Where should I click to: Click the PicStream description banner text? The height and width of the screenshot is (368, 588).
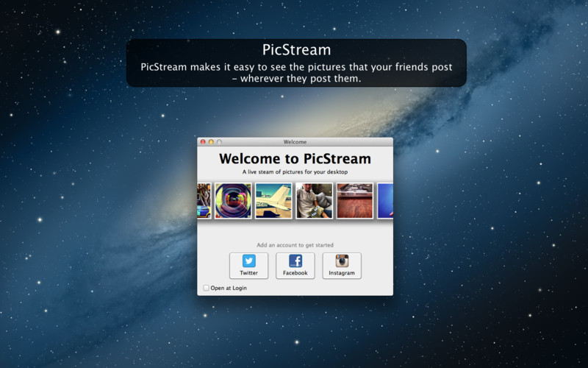click(296, 73)
